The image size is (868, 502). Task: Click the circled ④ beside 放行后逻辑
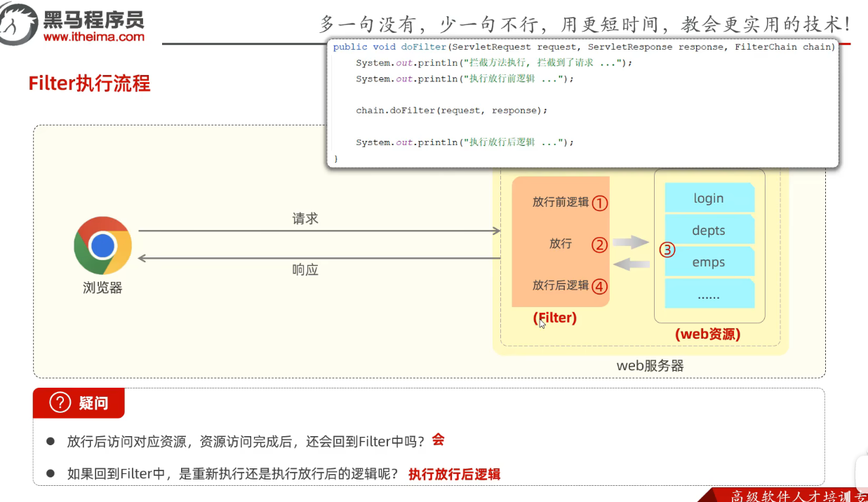(598, 286)
